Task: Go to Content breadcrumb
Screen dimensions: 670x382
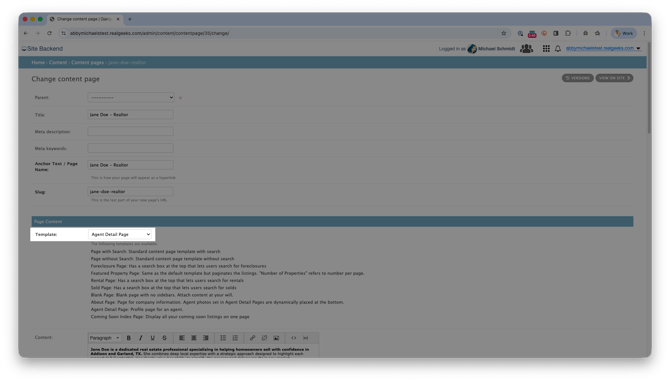Action: 58,62
